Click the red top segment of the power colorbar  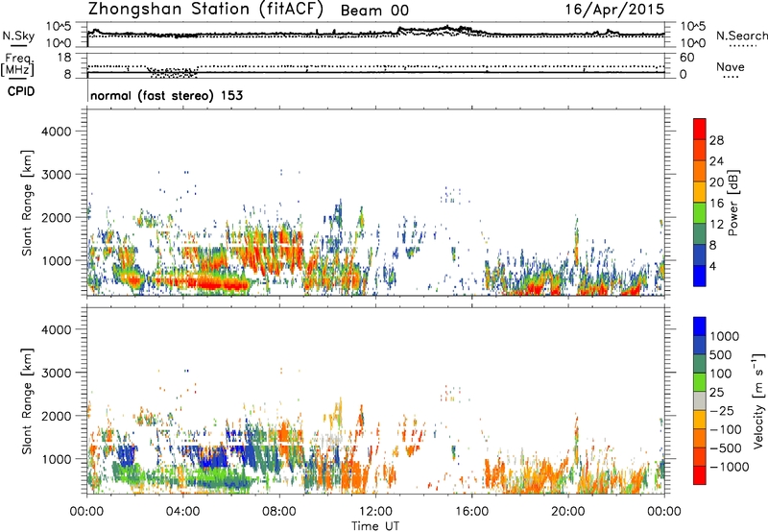700,129
